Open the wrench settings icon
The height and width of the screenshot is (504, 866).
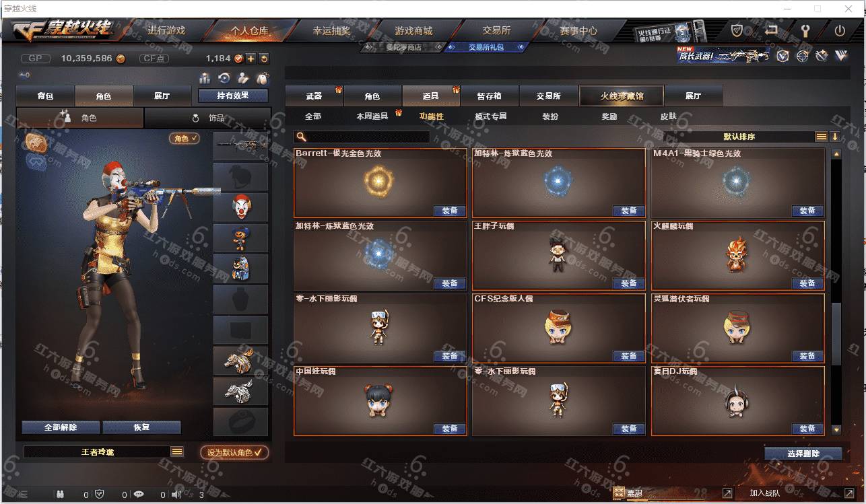click(805, 30)
